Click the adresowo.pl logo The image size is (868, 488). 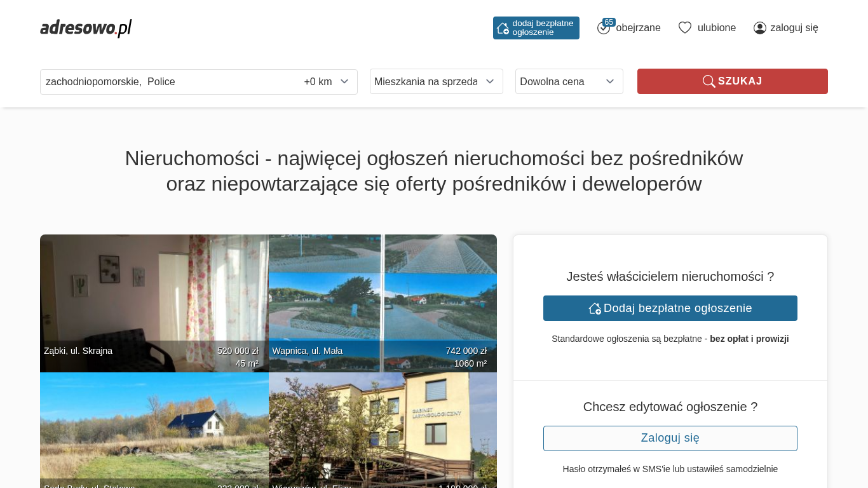pos(86,28)
